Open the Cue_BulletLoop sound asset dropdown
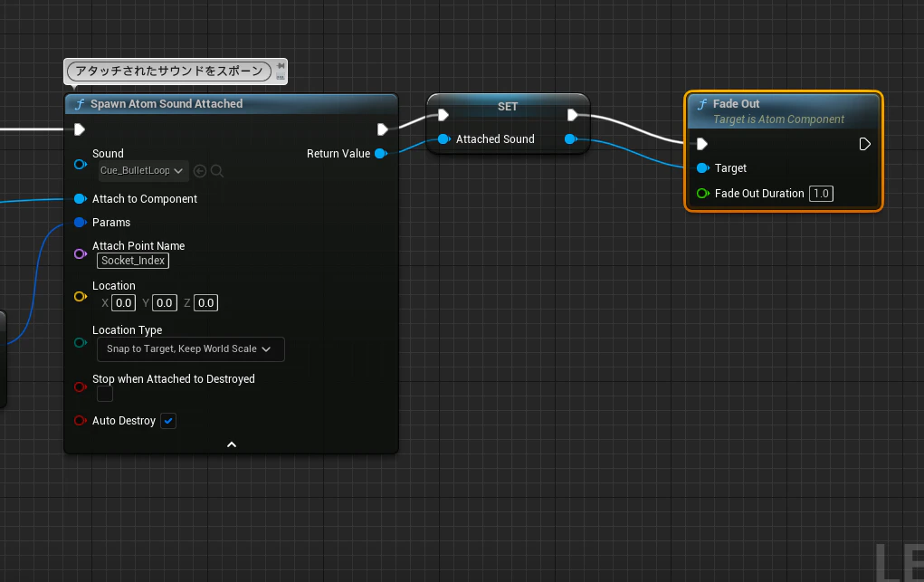 143,171
